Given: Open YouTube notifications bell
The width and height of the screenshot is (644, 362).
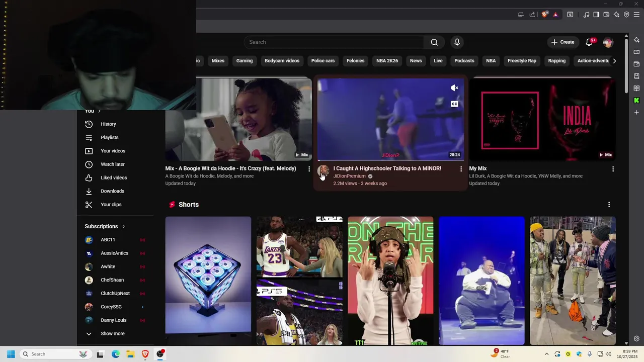Looking at the screenshot, I should [x=590, y=42].
